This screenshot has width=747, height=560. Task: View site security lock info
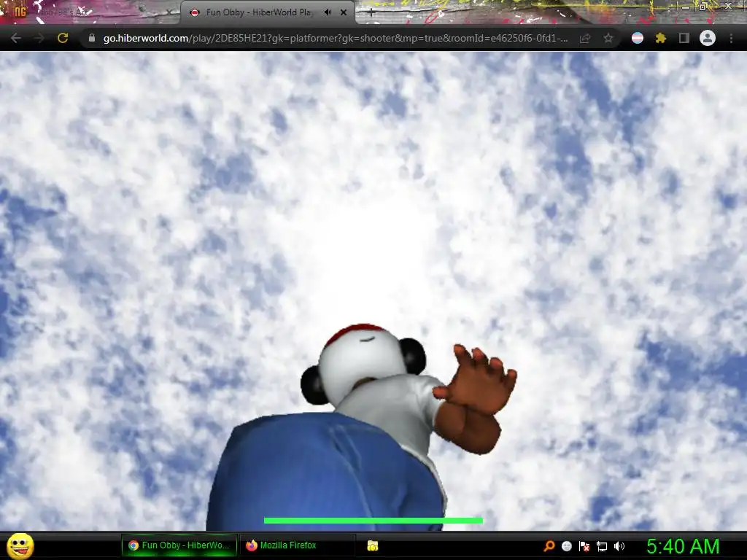92,38
